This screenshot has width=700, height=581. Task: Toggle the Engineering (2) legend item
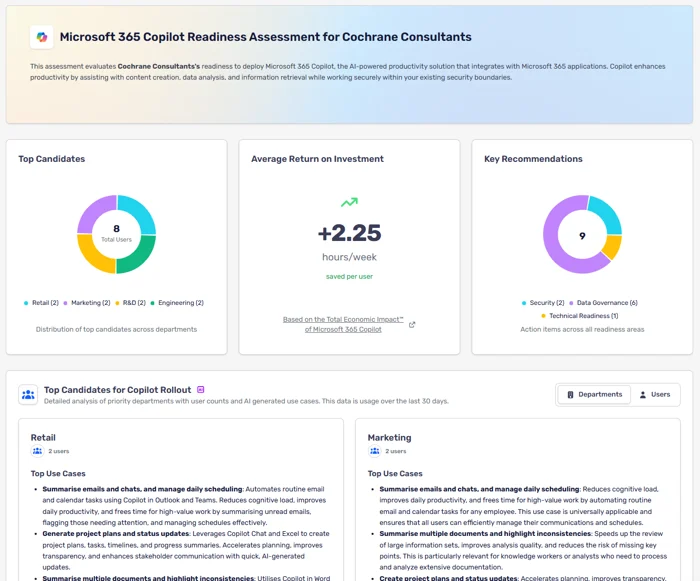pyautogui.click(x=177, y=302)
